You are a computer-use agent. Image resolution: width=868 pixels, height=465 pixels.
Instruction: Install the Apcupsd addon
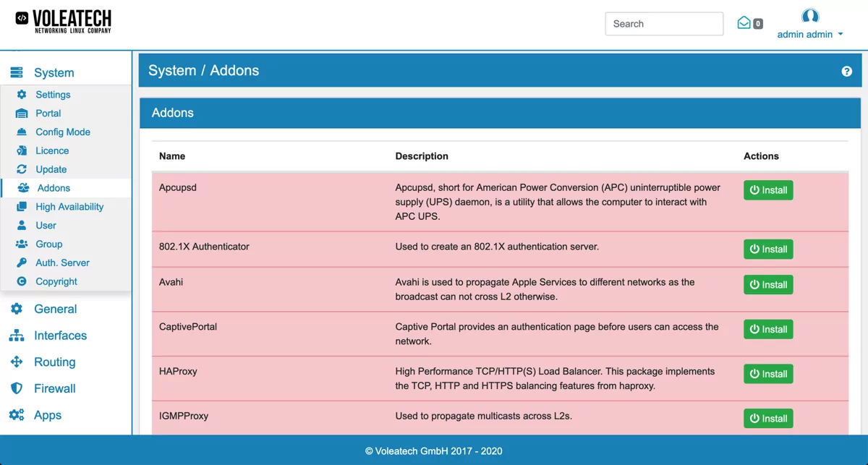(768, 189)
